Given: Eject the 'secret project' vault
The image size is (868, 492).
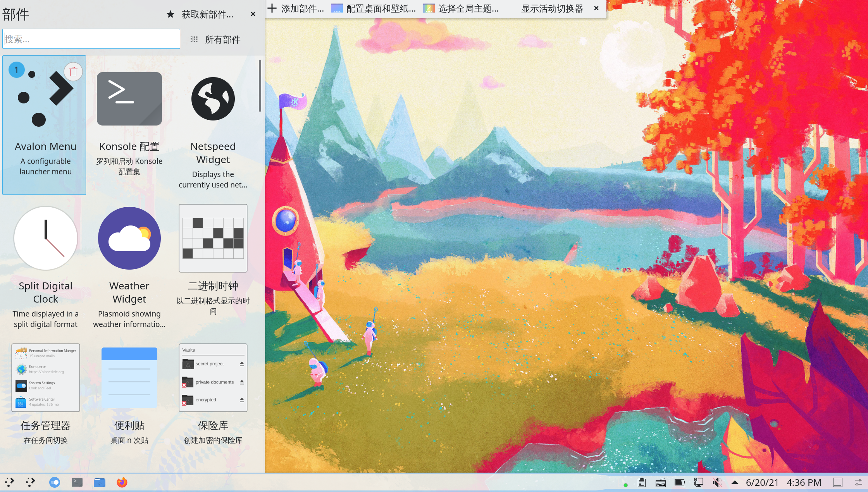Looking at the screenshot, I should 242,364.
